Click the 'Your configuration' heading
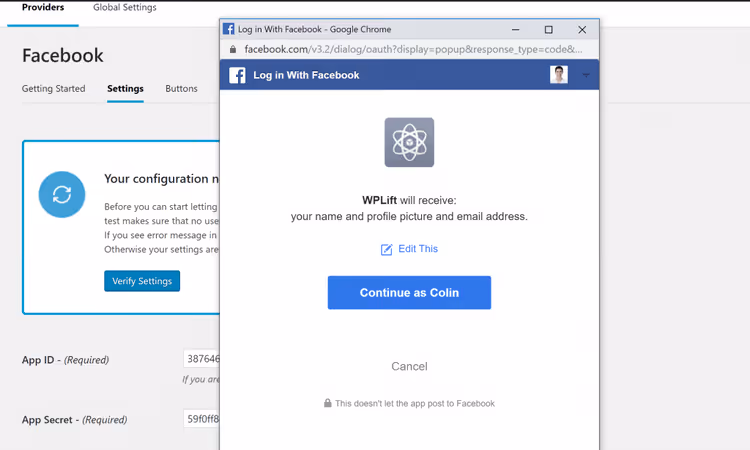750x450 pixels. point(162,179)
